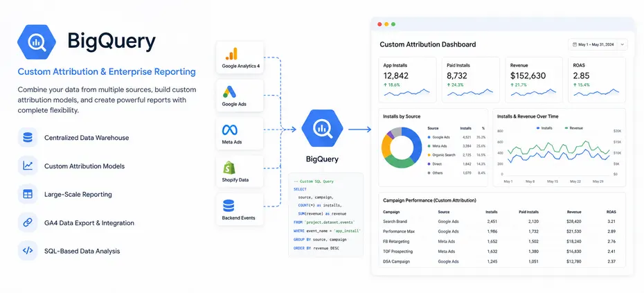This screenshot has height=293, width=644.
Task: Open the date range dropdown chevron
Action: pyautogui.click(x=623, y=44)
